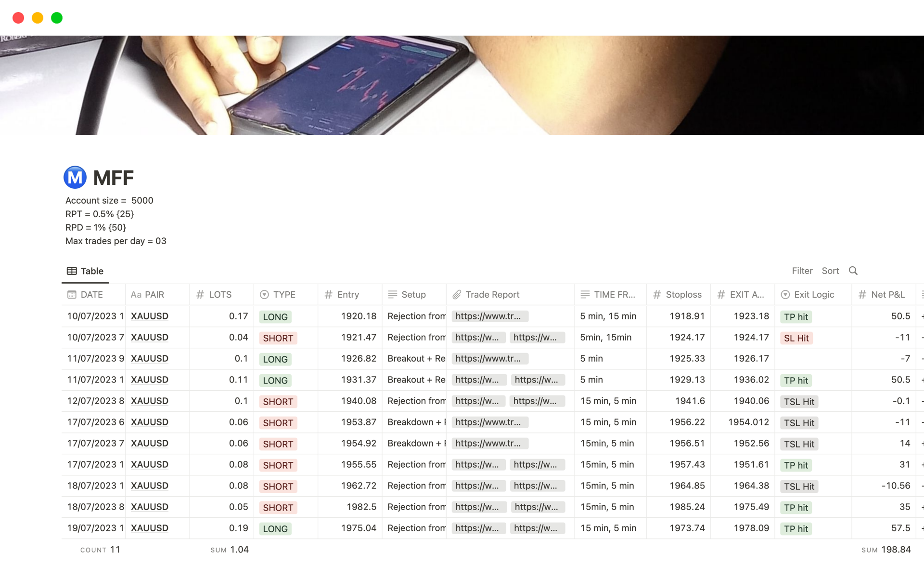924x578 pixels.
Task: Click the clock icon next to TIME FR column
Action: pos(585,295)
